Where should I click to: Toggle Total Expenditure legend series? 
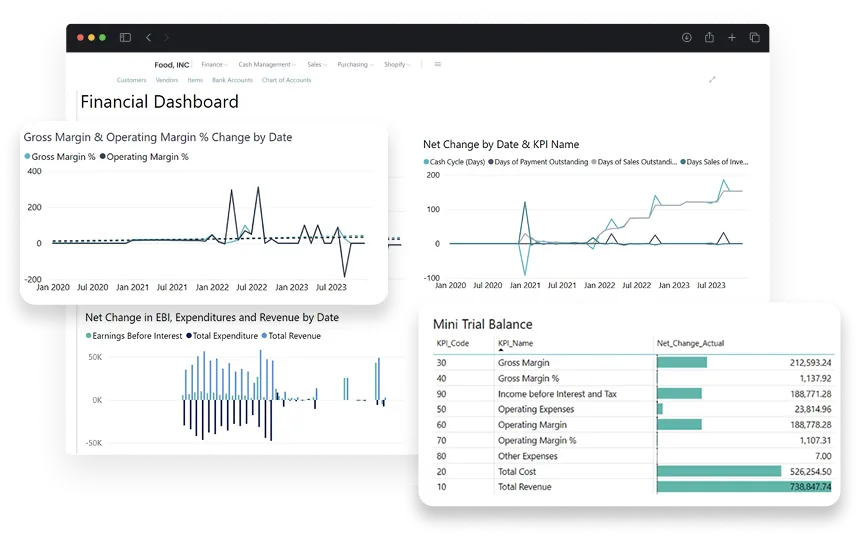tap(224, 336)
